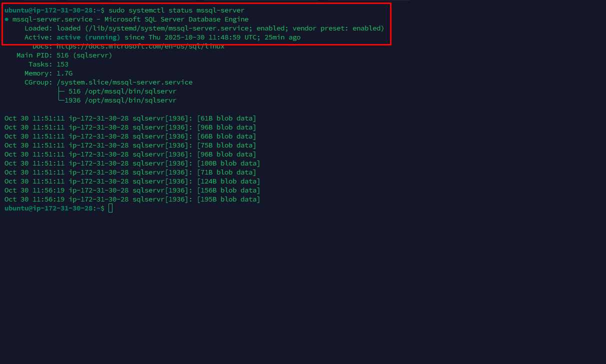606x364 pixels.
Task: Click the '[100B blob data]' log entry
Action: coord(228,163)
